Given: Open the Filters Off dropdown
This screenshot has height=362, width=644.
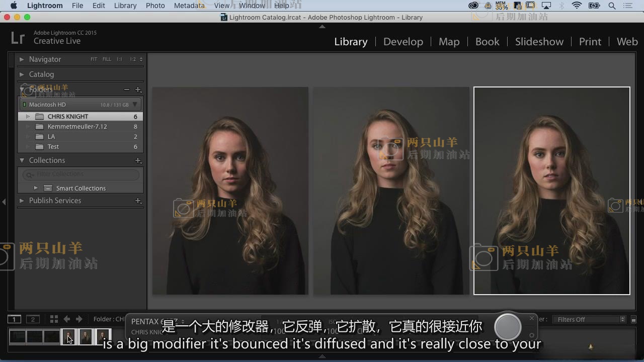Looking at the screenshot, I should (x=589, y=319).
